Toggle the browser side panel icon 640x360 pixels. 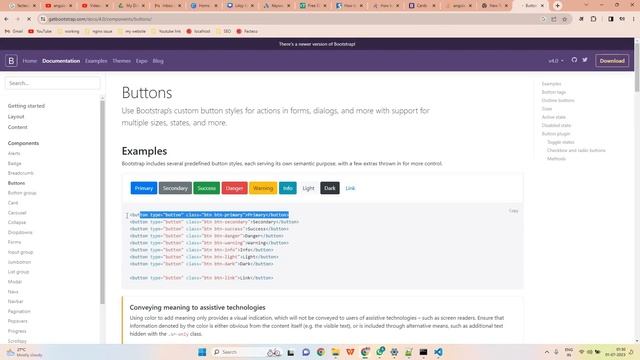(611, 19)
